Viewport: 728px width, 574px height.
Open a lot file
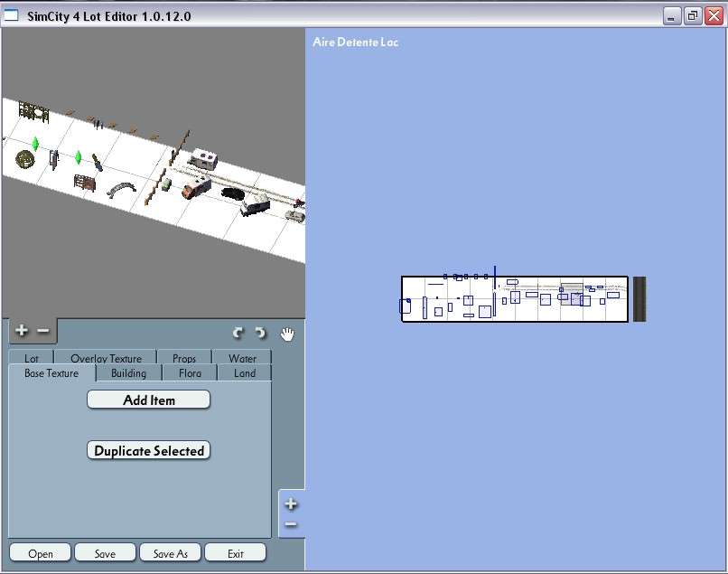pyautogui.click(x=41, y=553)
